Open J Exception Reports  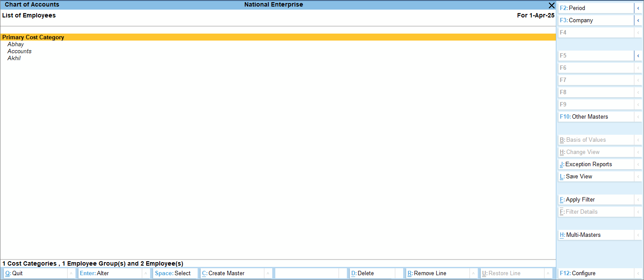pyautogui.click(x=596, y=164)
